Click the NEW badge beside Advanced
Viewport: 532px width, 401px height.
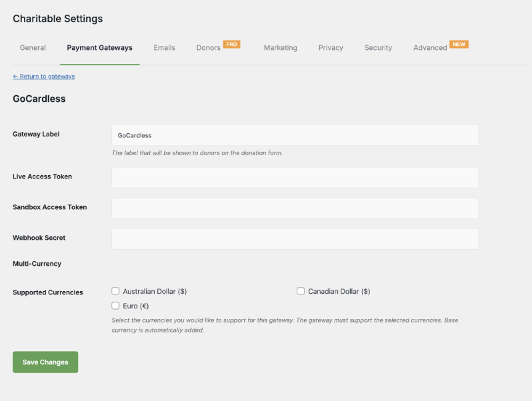pyautogui.click(x=459, y=45)
